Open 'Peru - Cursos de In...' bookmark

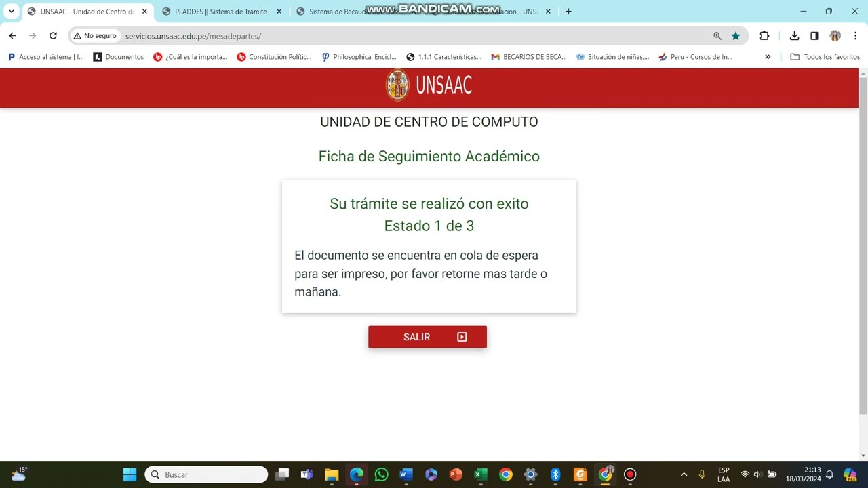pyautogui.click(x=696, y=57)
